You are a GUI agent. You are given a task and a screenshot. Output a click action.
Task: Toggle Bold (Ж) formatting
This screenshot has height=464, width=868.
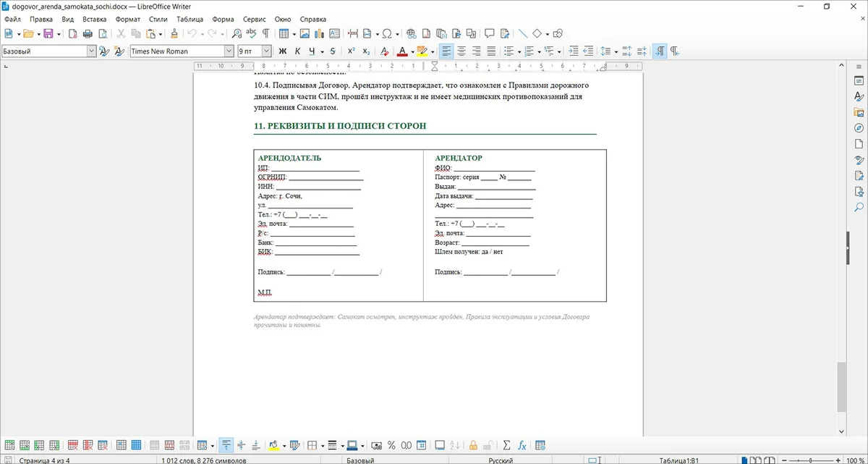pyautogui.click(x=282, y=51)
